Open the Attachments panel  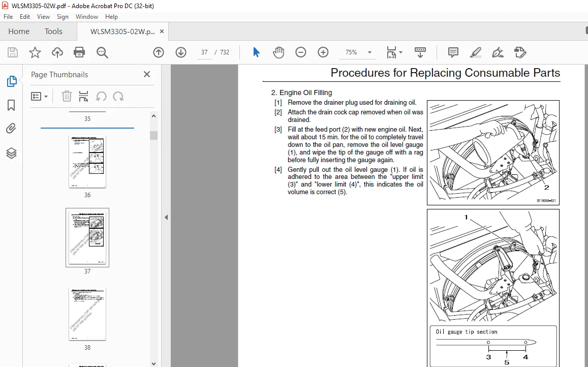(11, 129)
